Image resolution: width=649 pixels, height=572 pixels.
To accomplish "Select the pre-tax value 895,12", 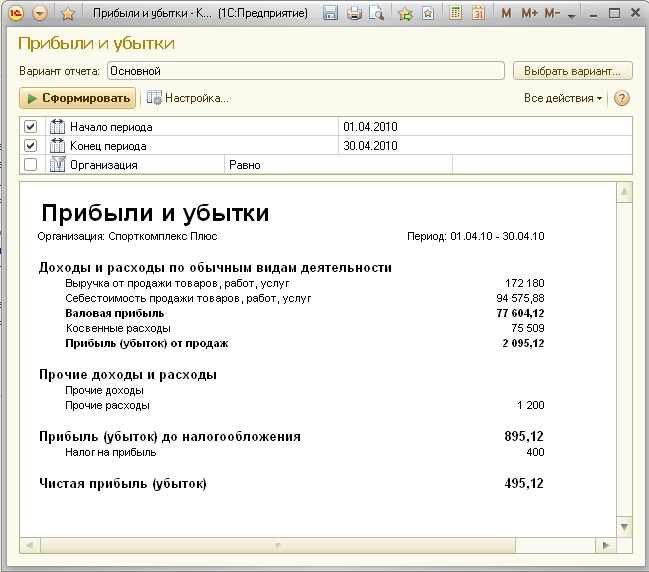I will click(x=524, y=436).
